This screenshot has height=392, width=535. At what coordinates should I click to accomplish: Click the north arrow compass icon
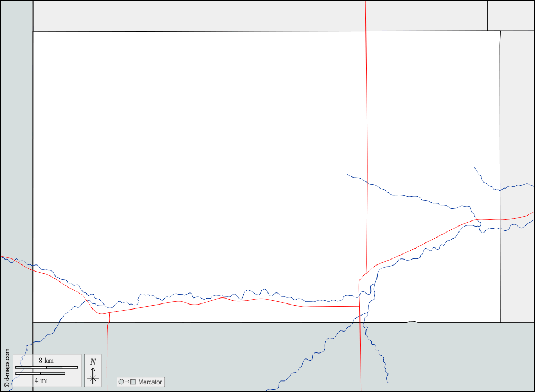pos(92,369)
